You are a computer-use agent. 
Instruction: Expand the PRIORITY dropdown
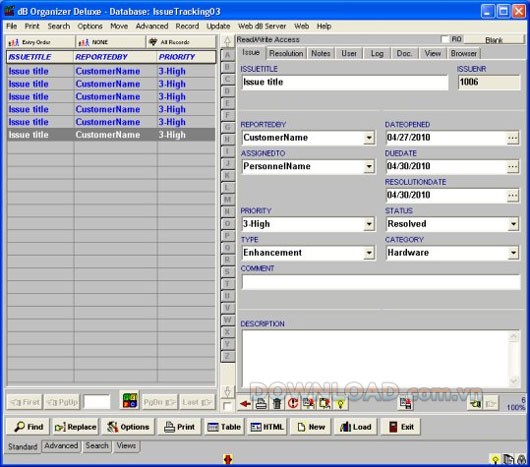369,224
